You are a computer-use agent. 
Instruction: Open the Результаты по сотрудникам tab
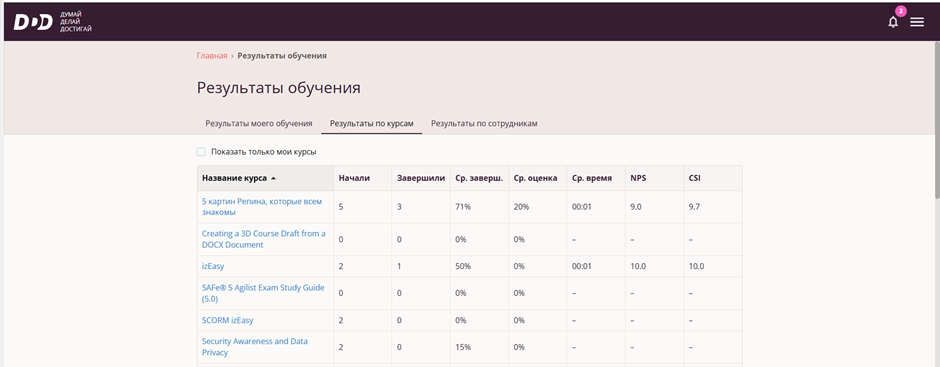[484, 124]
